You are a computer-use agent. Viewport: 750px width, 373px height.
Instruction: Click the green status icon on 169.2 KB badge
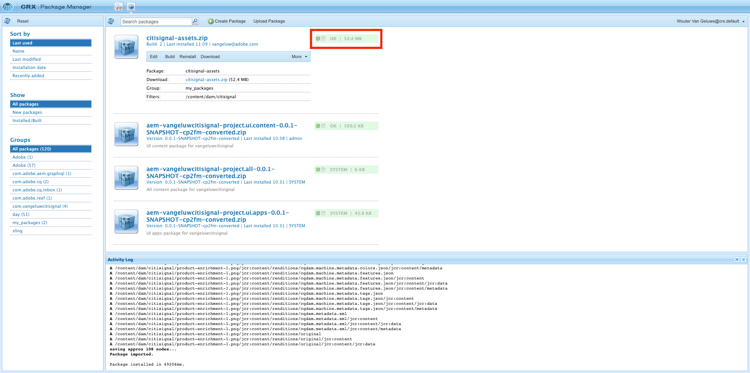(x=318, y=126)
